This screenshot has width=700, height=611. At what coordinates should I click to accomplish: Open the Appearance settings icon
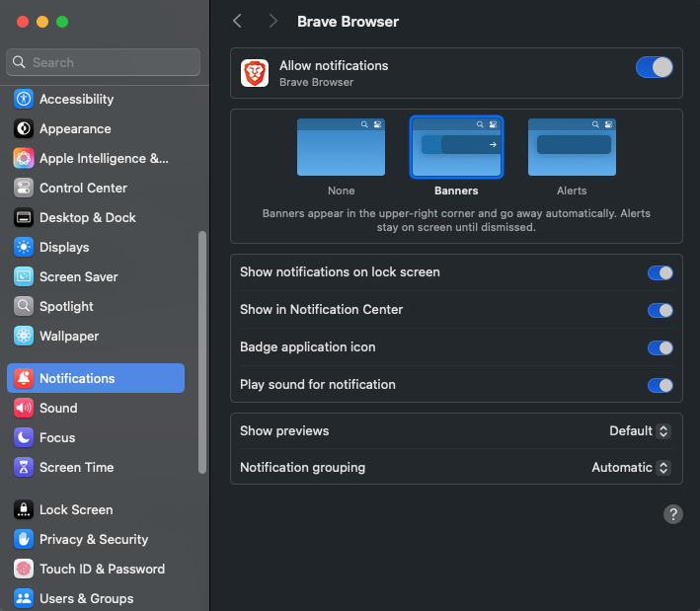(24, 128)
